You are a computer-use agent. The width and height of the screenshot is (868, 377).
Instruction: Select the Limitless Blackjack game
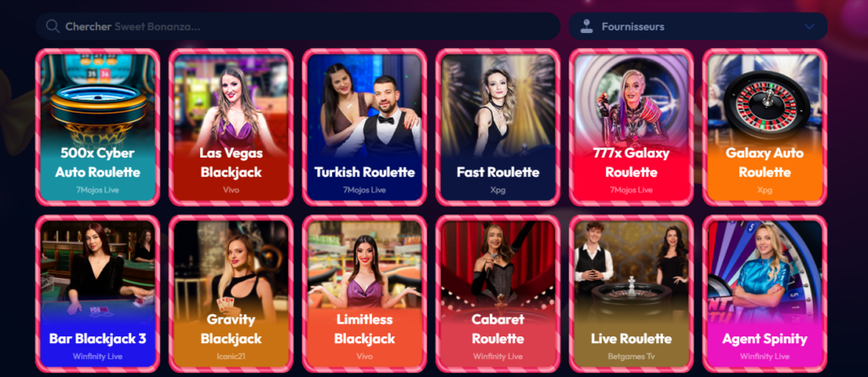pyautogui.click(x=364, y=294)
